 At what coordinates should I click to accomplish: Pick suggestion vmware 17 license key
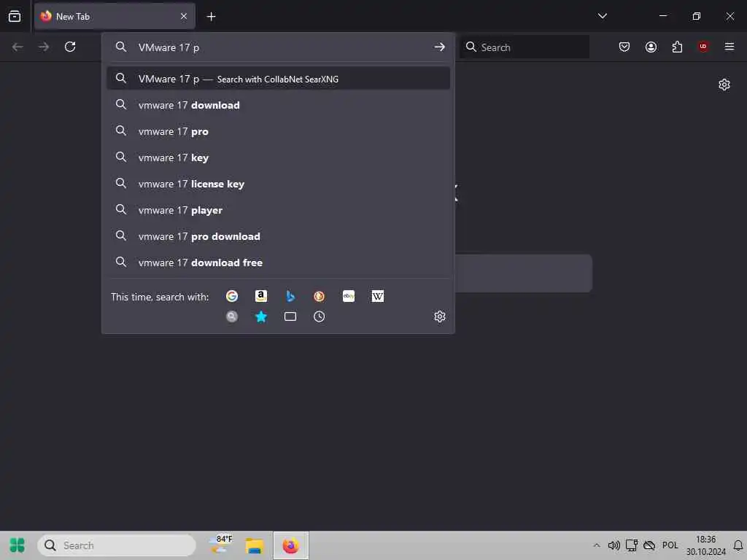click(x=278, y=183)
